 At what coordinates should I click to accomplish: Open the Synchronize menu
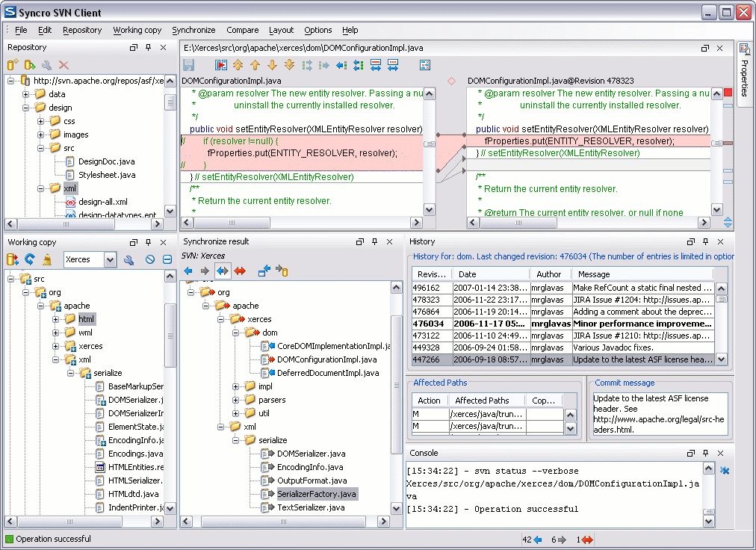(x=193, y=30)
